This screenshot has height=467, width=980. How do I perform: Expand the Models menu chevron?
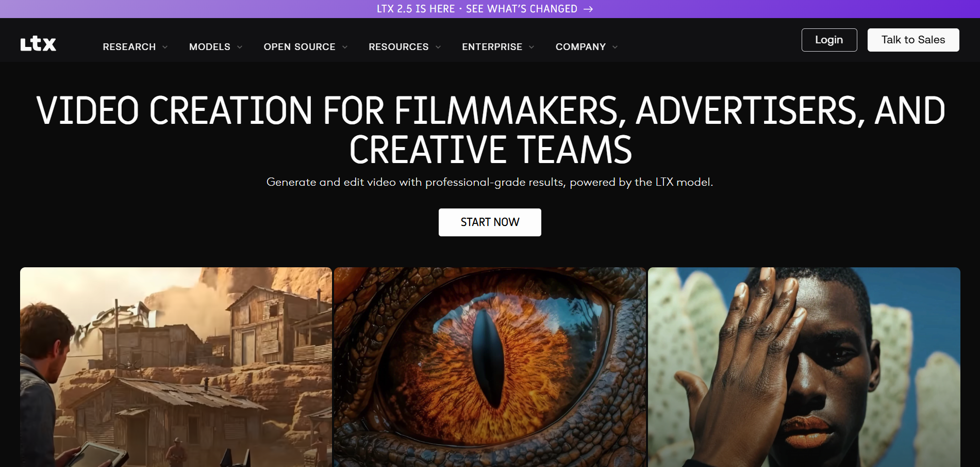(240, 47)
